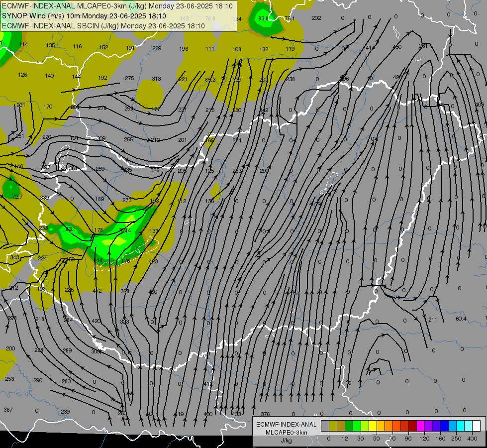This screenshot has width=487, height=448.
Task: Click the map value 72.7
Action: [x=17, y=197]
